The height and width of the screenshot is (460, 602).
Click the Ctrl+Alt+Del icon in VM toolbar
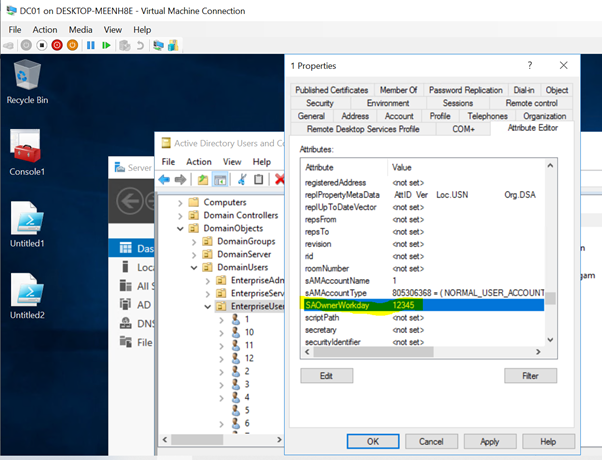coord(8,46)
